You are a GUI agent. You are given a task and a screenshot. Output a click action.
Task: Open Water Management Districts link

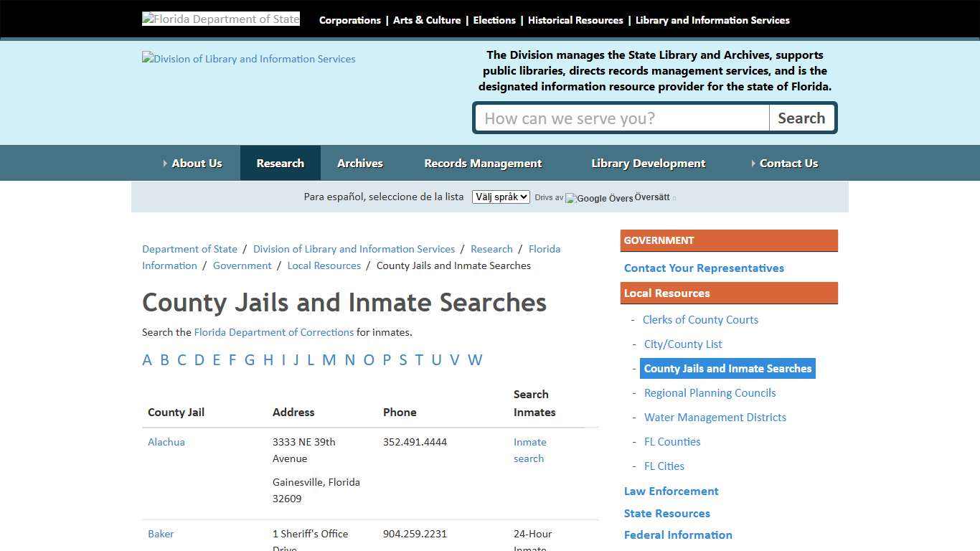715,417
